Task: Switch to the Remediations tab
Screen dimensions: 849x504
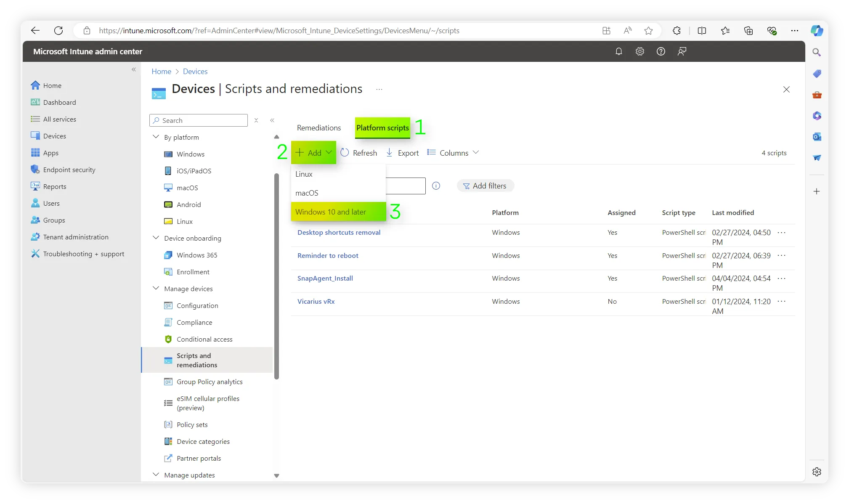Action: [x=319, y=127]
